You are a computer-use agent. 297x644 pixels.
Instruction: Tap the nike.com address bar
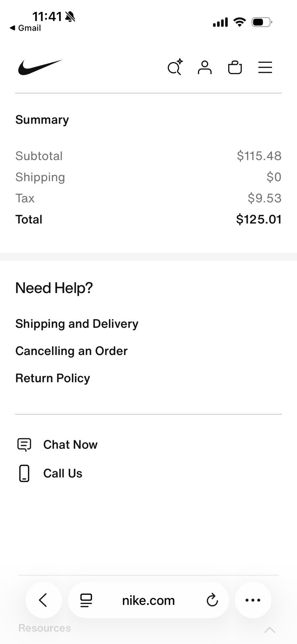(148, 600)
